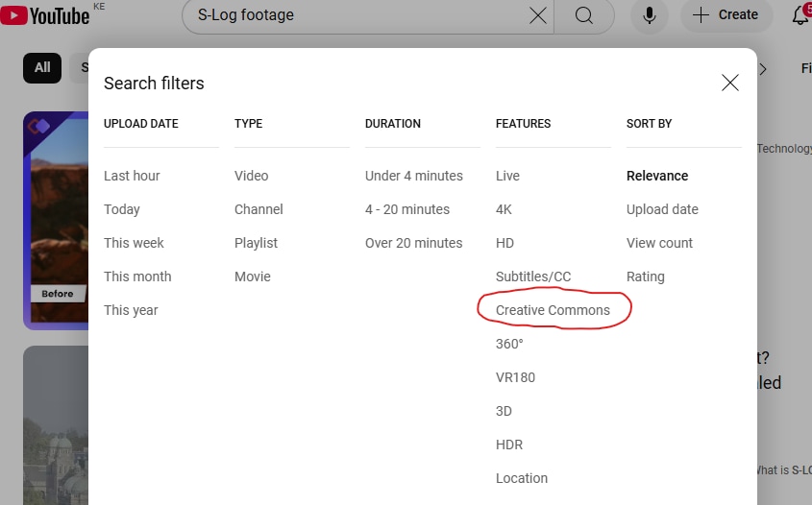Filter uploads to This week
812x505 pixels.
(134, 243)
